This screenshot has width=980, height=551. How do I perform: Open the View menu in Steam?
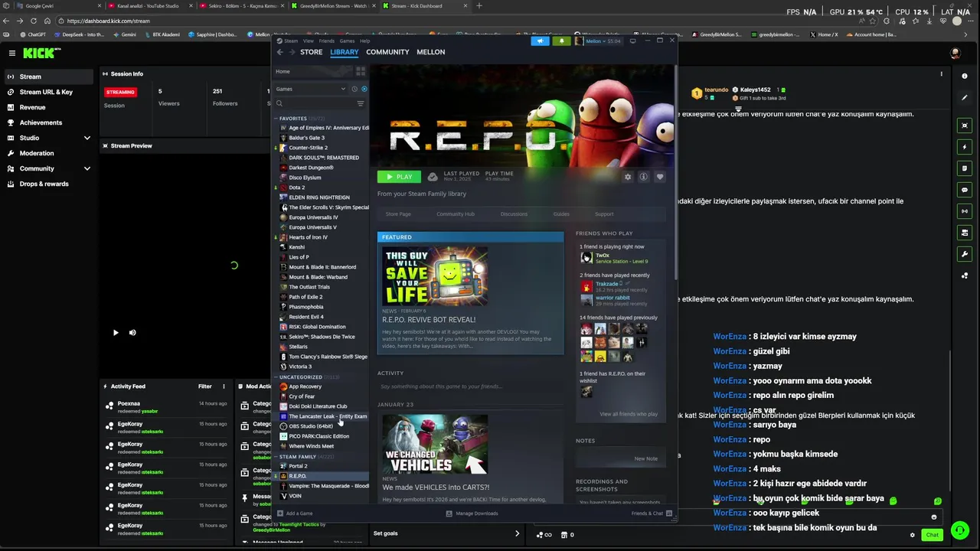[308, 41]
